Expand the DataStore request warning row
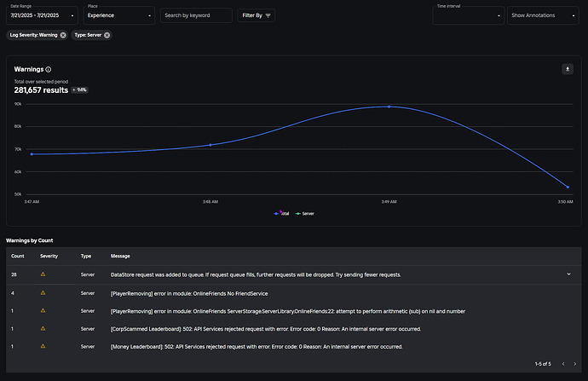 point(568,274)
